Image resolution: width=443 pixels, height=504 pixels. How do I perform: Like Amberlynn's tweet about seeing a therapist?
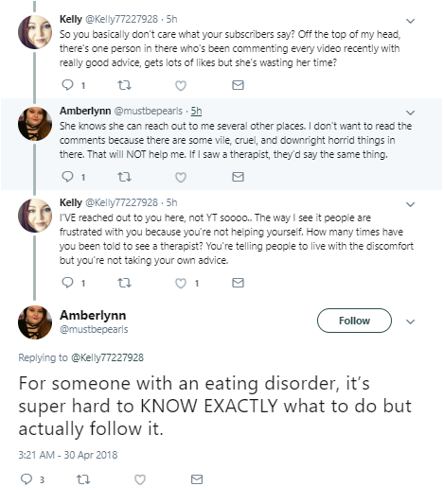(x=181, y=177)
